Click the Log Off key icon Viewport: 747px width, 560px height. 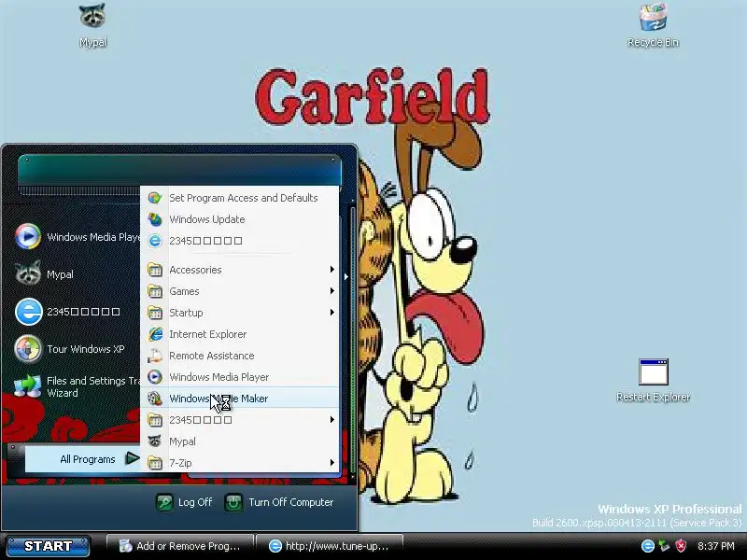point(164,502)
